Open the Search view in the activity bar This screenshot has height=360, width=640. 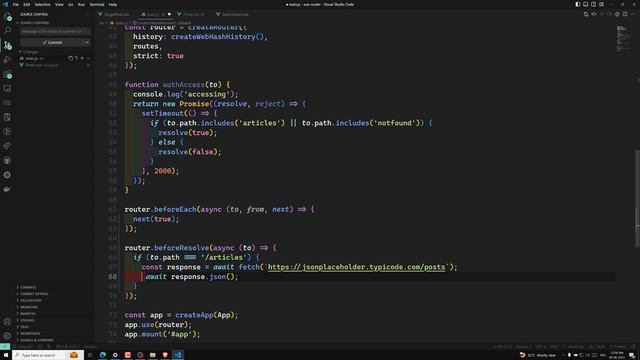click(7, 31)
